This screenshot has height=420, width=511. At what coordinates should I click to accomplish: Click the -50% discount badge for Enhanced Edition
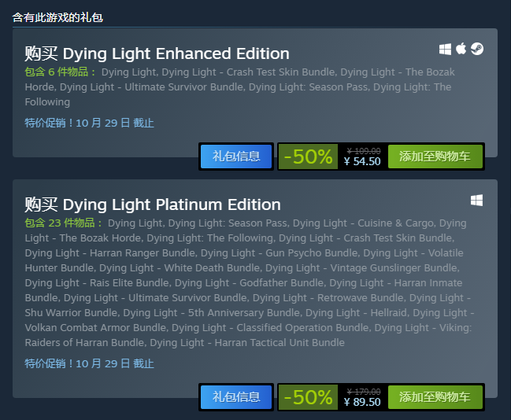308,157
